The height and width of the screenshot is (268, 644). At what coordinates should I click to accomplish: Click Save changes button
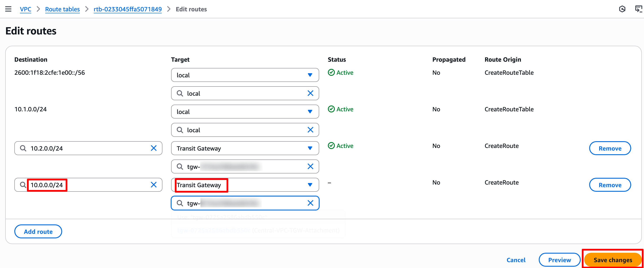click(x=612, y=260)
